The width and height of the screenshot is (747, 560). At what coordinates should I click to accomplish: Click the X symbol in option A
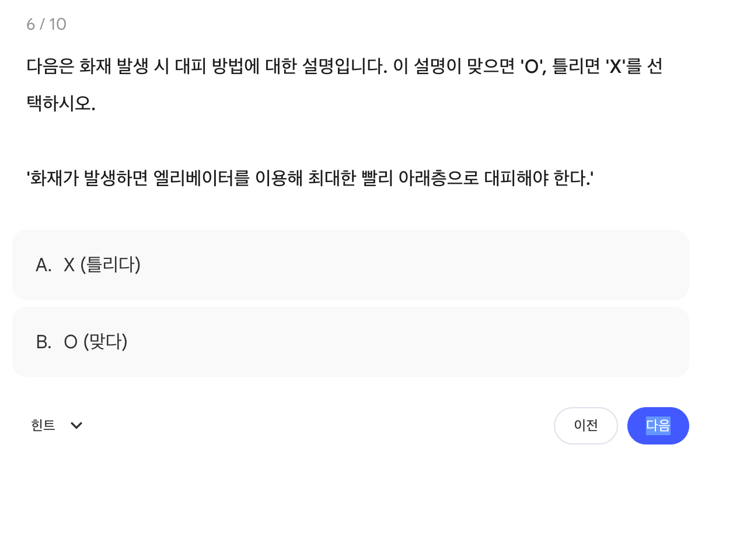click(x=69, y=265)
